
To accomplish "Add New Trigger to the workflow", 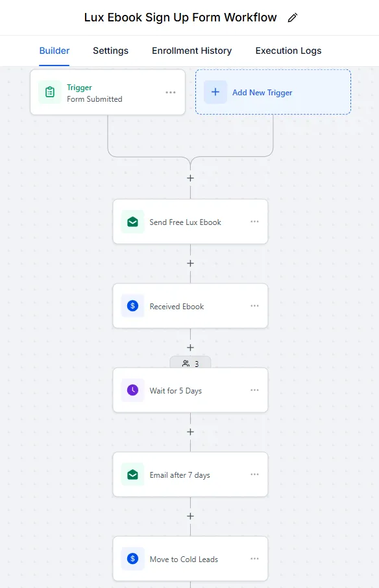I will click(273, 92).
